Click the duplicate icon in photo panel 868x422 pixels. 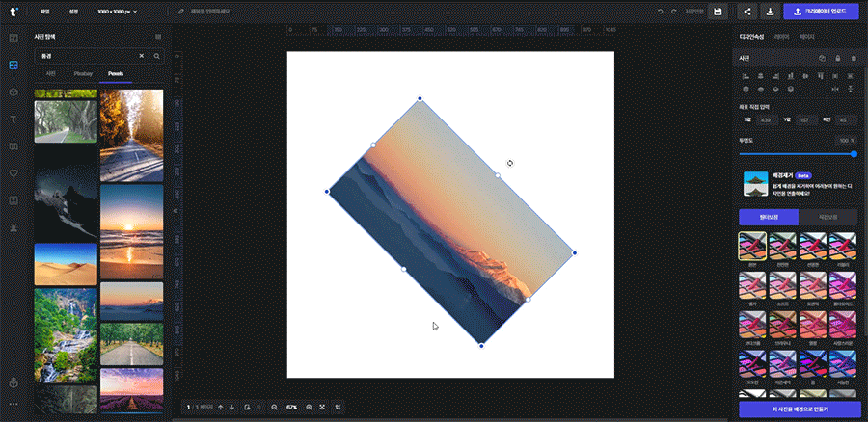(822, 58)
